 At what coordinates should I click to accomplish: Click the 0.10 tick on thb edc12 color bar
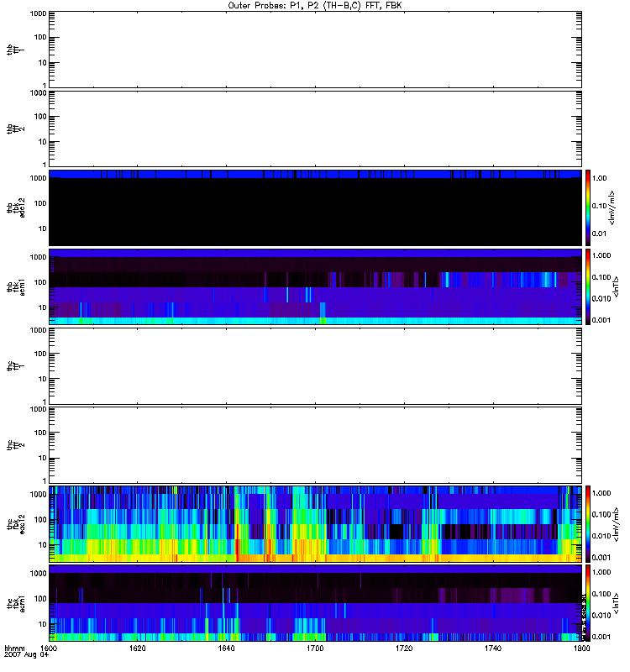599,206
